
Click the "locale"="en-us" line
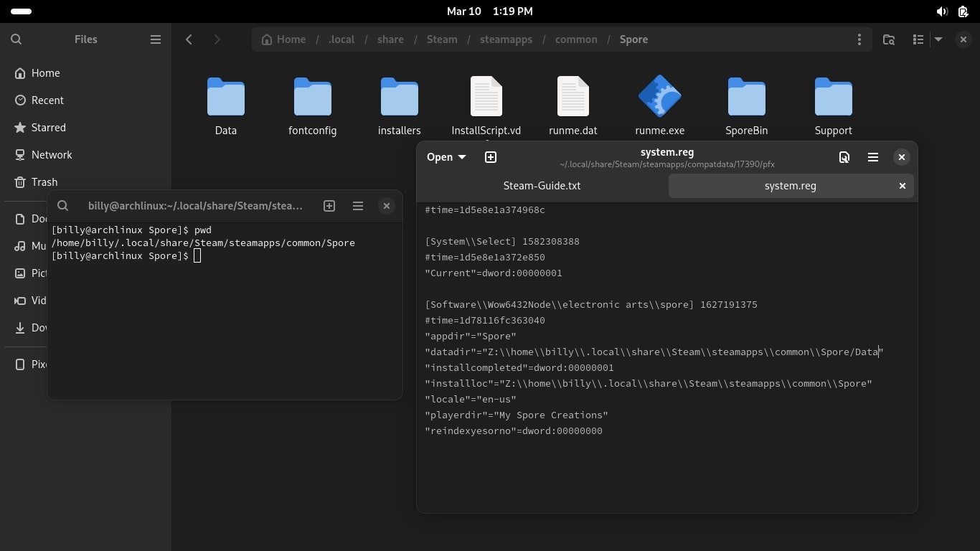[x=471, y=400]
